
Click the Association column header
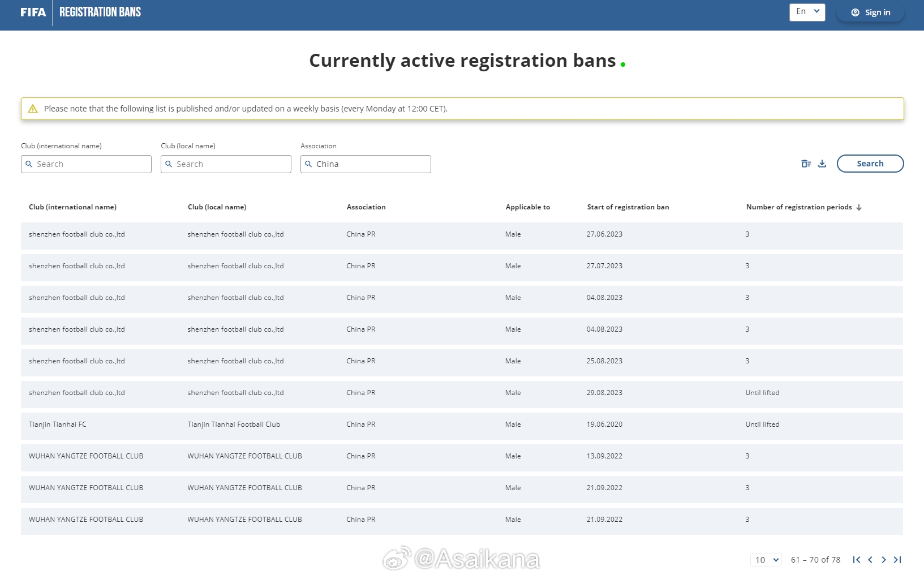click(x=366, y=207)
